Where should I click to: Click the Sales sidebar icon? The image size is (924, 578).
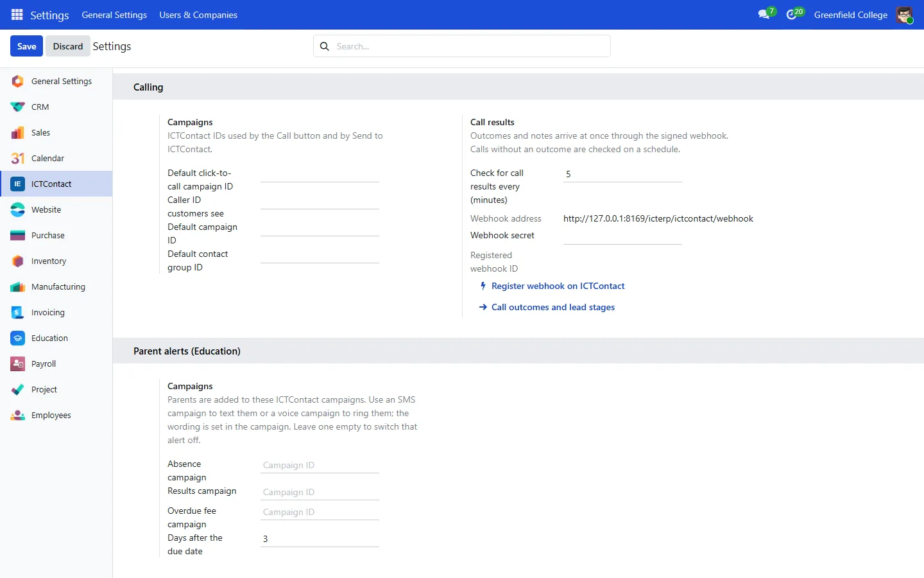coord(18,132)
